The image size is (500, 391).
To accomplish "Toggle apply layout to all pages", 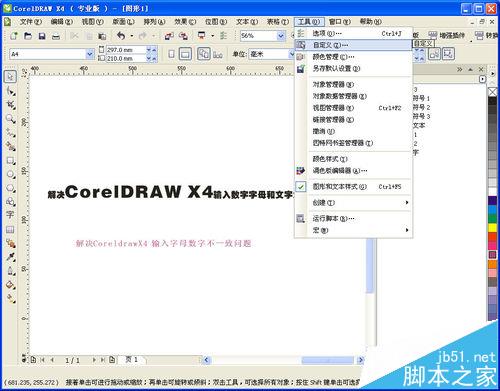I will 204,54.
